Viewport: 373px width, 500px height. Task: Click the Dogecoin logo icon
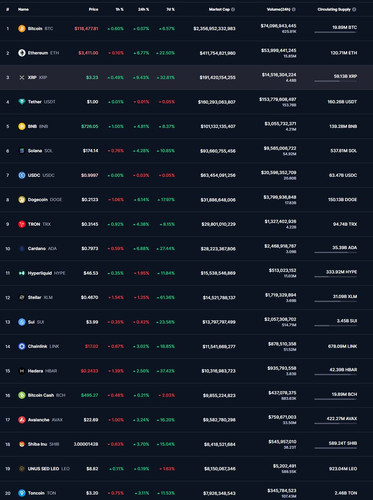coord(22,200)
